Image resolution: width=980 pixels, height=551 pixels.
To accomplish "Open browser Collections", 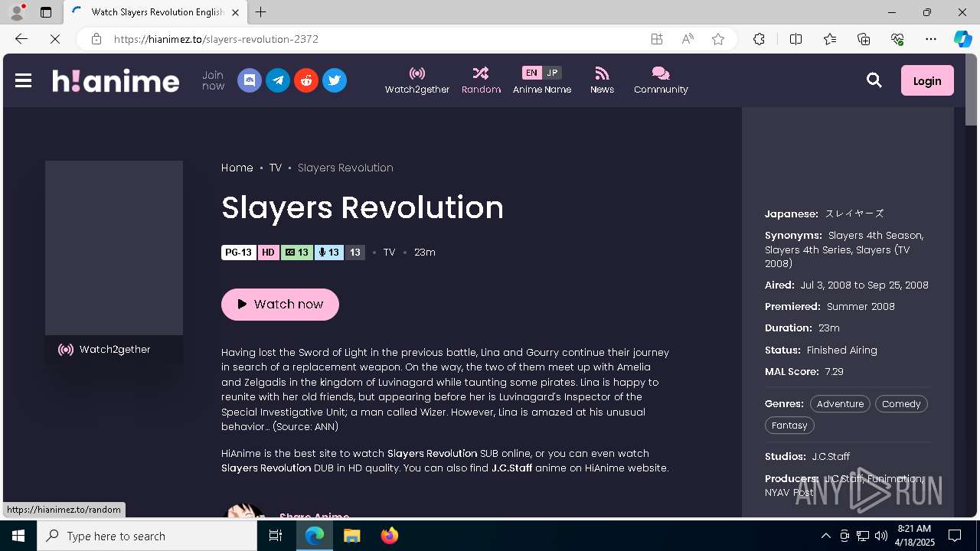I will 864,39.
